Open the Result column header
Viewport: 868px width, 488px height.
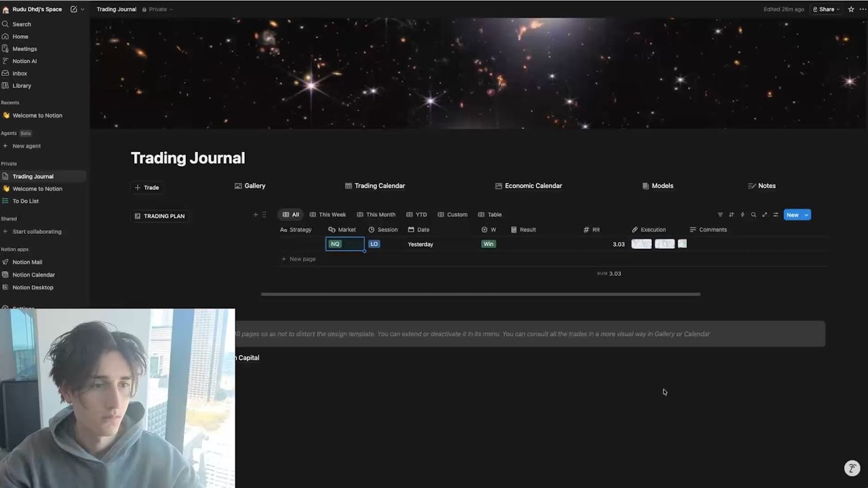(524, 230)
